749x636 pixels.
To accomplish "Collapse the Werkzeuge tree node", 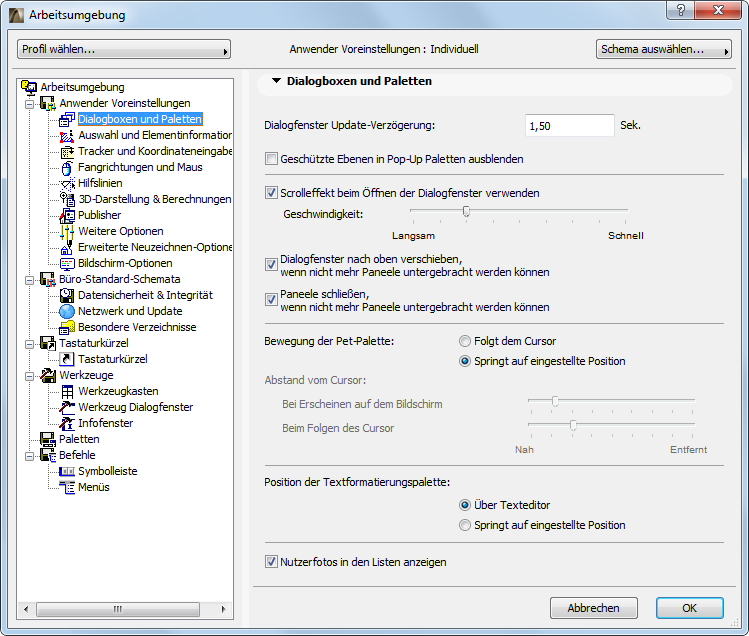I will click(x=30, y=376).
